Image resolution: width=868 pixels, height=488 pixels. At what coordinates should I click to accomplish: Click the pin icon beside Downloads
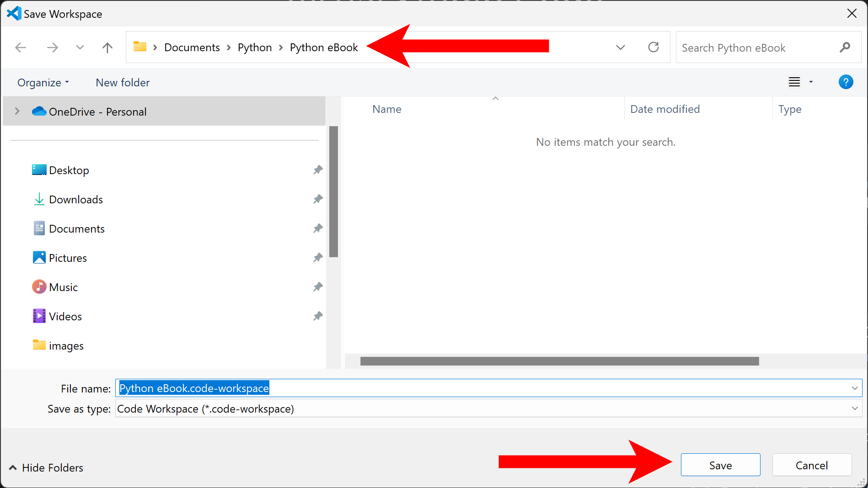click(318, 199)
